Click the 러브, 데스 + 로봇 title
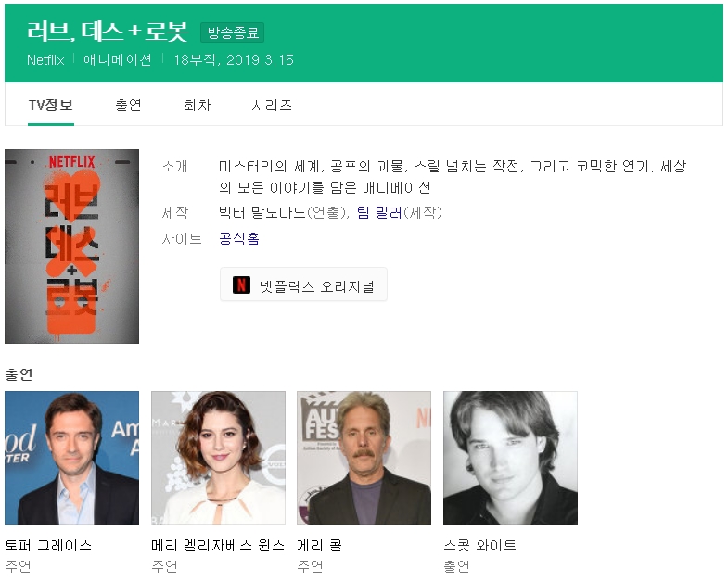728x581 pixels. (108, 32)
